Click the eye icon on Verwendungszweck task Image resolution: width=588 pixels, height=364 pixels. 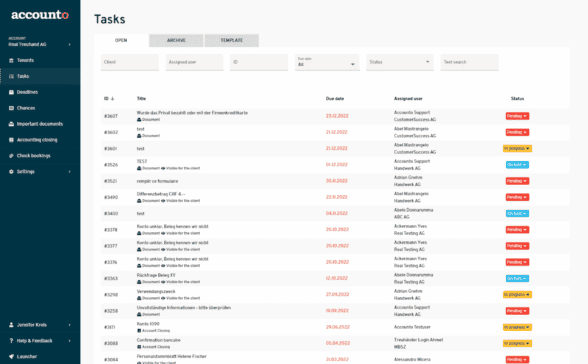tap(163, 298)
